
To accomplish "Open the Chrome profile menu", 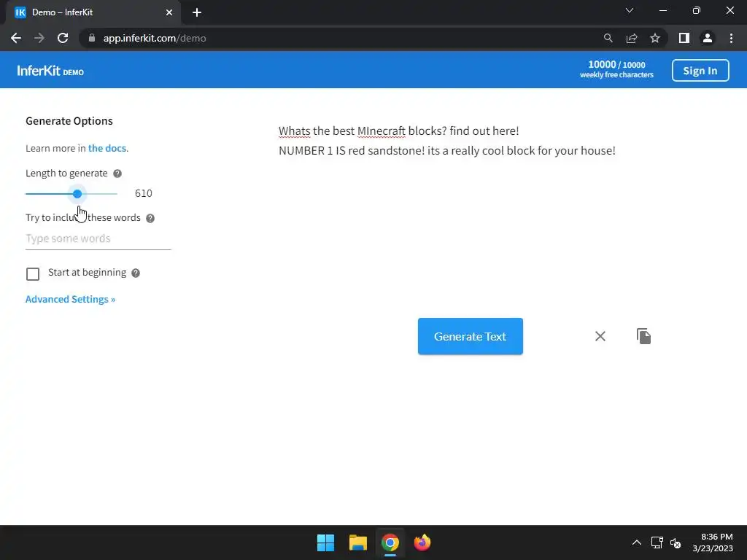I will [708, 38].
